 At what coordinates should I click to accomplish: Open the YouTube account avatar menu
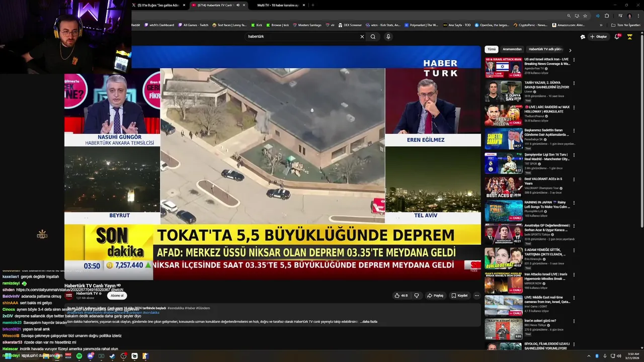point(629,37)
